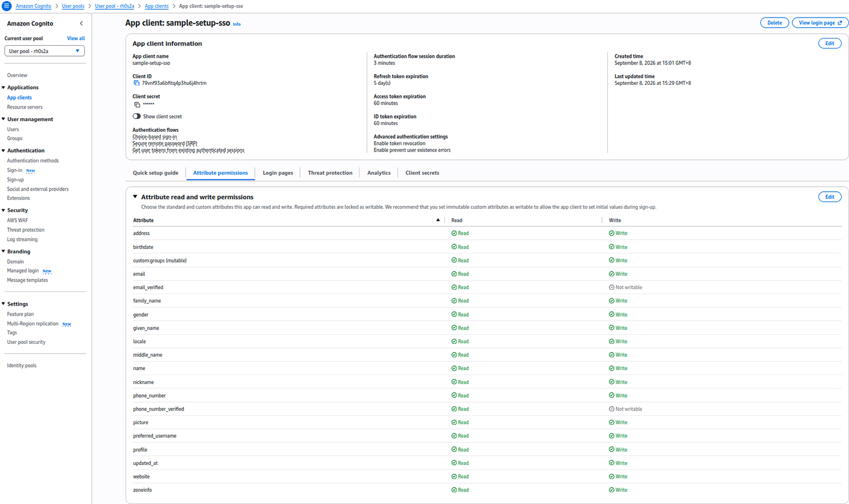The width and height of the screenshot is (849, 504).
Task: Open Groups in the sidebar
Action: pos(15,139)
